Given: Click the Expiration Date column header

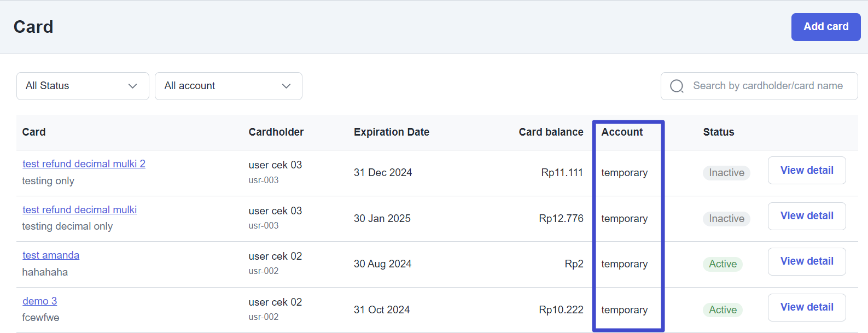Looking at the screenshot, I should tap(391, 132).
